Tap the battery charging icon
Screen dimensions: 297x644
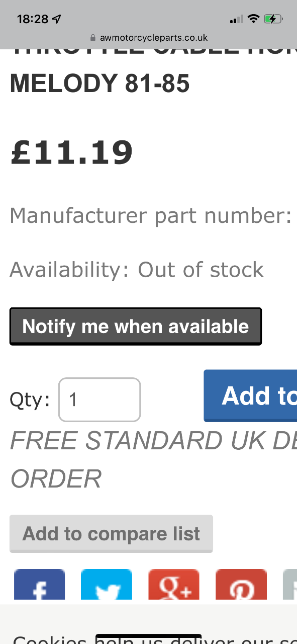[274, 19]
